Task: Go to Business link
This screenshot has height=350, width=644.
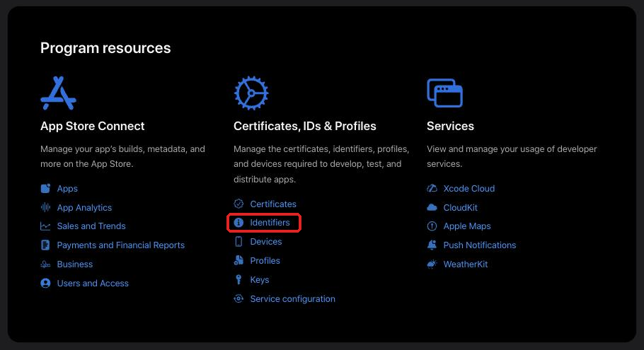Action: 75,264
